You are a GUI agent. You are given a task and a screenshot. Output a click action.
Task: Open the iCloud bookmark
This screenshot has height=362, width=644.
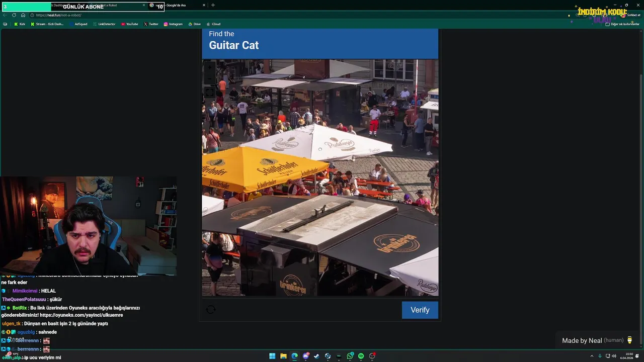point(213,24)
